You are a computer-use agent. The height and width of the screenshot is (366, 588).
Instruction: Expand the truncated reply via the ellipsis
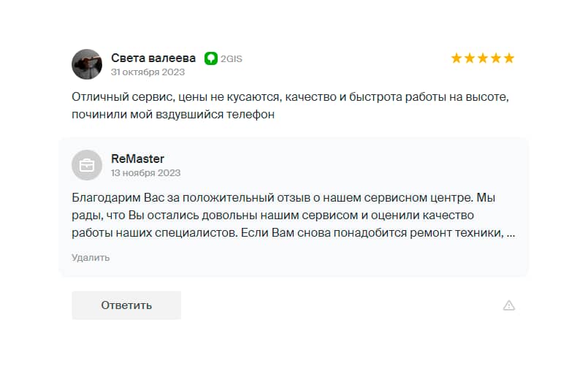[511, 233]
